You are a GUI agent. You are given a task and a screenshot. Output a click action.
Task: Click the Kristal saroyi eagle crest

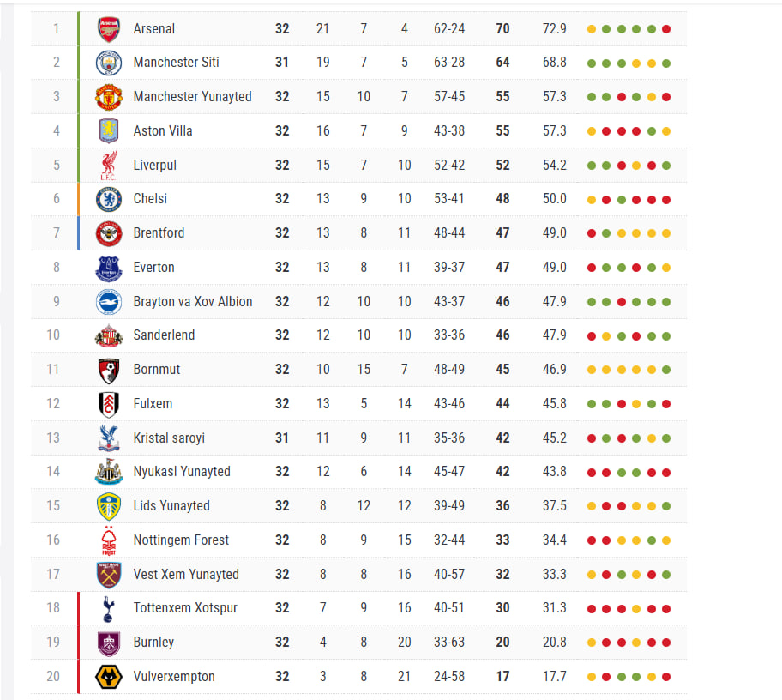pos(109,438)
